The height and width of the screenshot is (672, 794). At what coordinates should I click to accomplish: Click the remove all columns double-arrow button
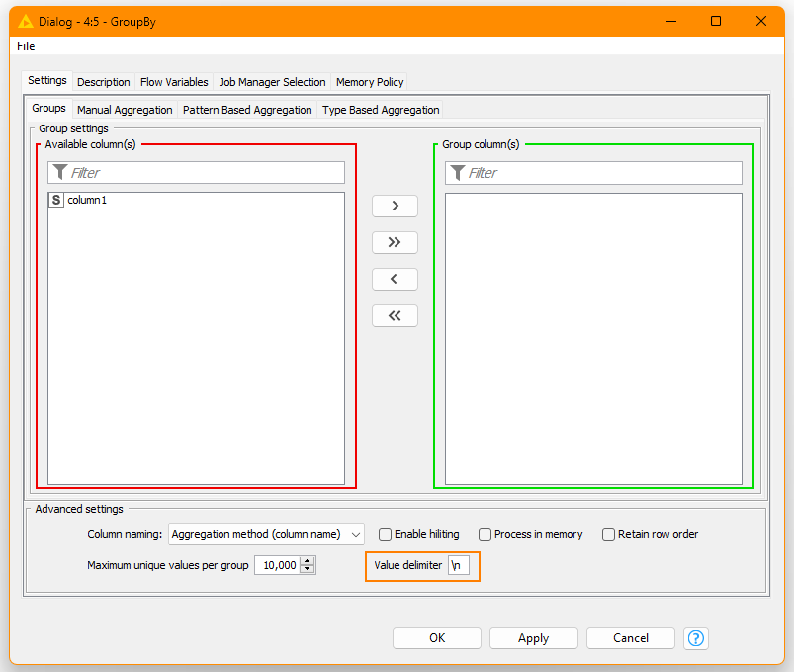(x=395, y=315)
